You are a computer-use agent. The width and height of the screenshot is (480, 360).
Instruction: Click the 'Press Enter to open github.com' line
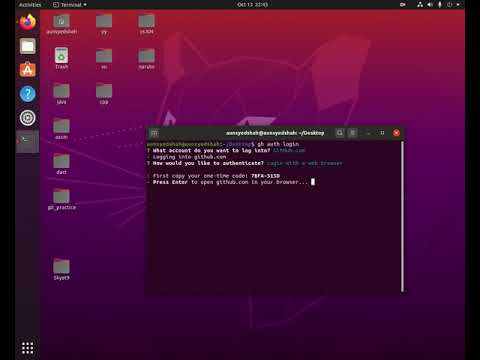230,182
